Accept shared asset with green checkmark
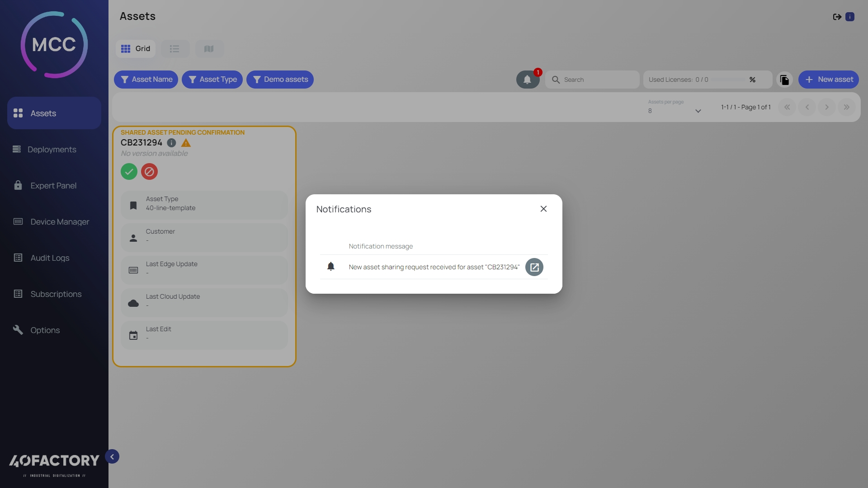The width and height of the screenshot is (868, 488). (129, 172)
